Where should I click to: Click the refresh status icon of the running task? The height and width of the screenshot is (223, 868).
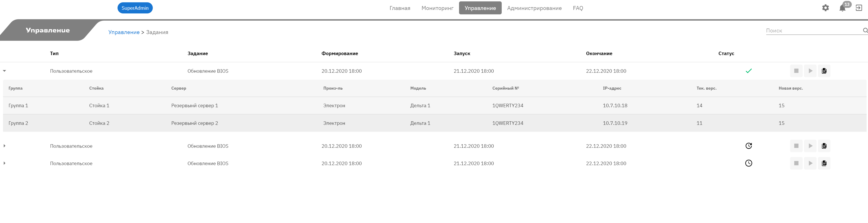749,146
